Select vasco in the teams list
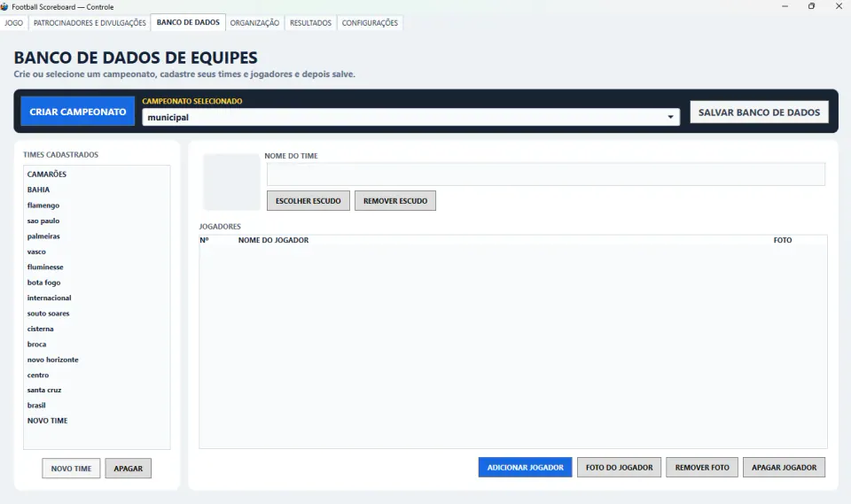Viewport: 851px width, 504px height. pos(97,252)
